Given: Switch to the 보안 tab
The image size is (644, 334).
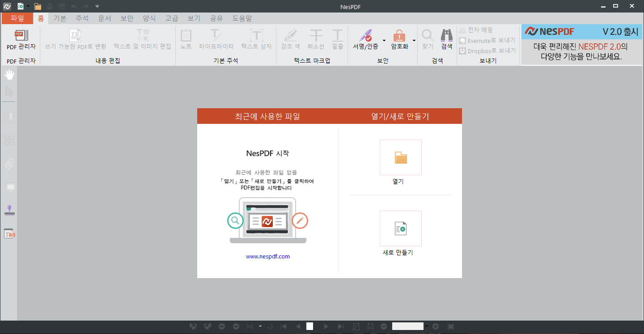Looking at the screenshot, I should (x=127, y=18).
